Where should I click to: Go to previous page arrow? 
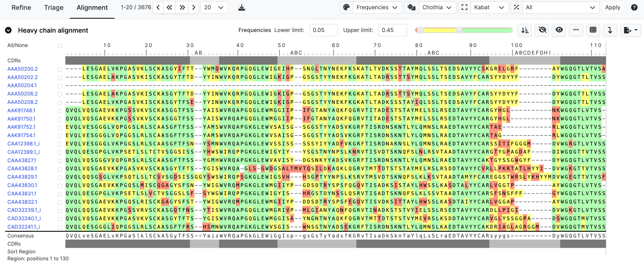[x=158, y=8]
